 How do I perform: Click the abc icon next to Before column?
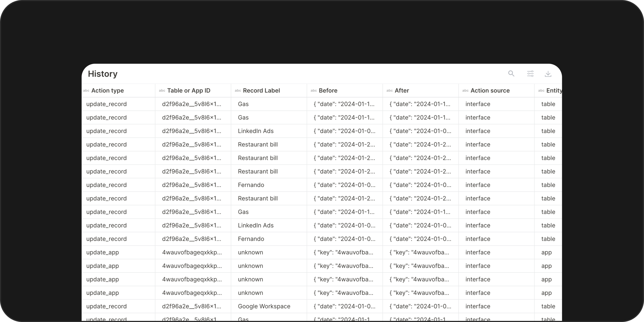[x=314, y=91]
